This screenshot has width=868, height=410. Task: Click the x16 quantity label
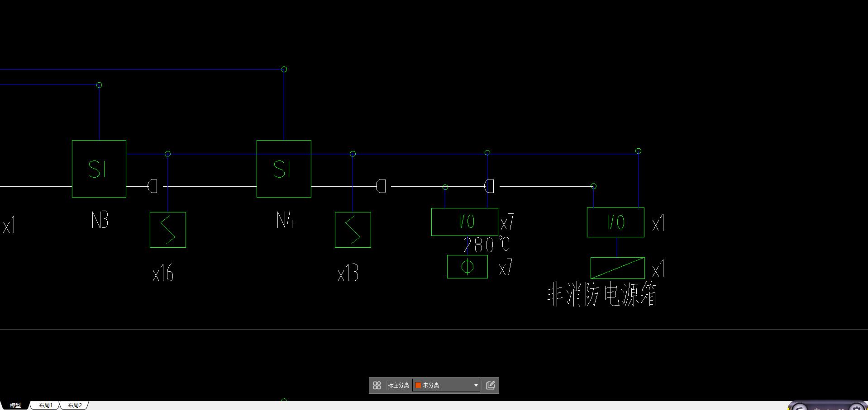(163, 273)
